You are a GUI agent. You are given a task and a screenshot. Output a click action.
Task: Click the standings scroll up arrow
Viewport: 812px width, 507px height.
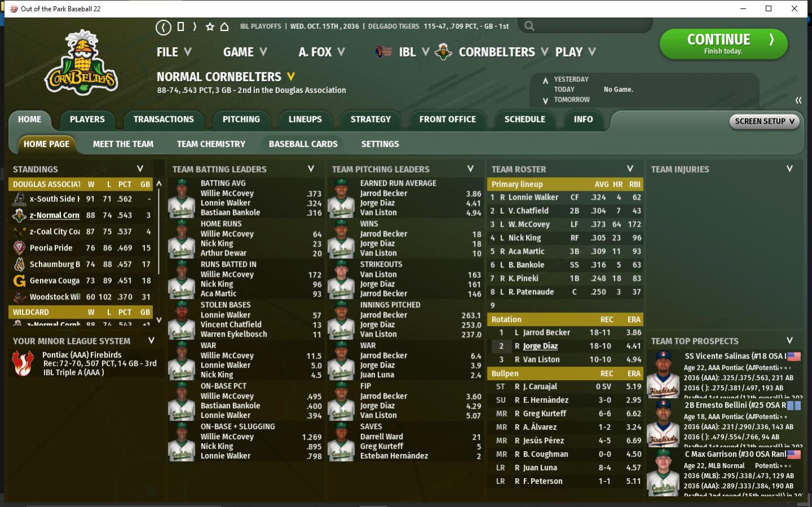click(159, 184)
